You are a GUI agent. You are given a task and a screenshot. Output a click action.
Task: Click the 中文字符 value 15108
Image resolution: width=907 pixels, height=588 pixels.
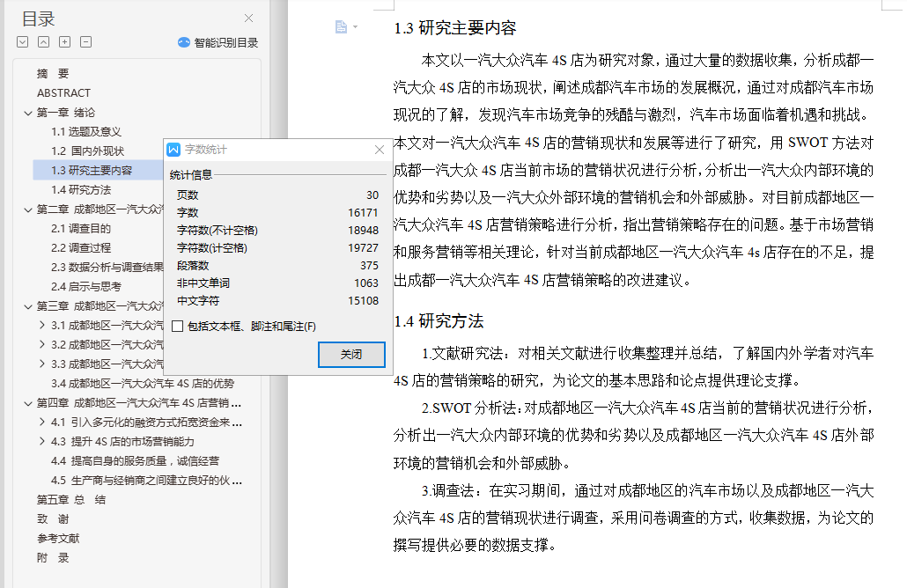(x=363, y=301)
